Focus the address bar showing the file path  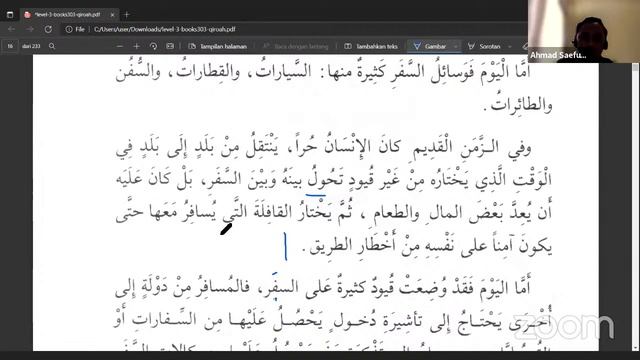tap(164, 29)
